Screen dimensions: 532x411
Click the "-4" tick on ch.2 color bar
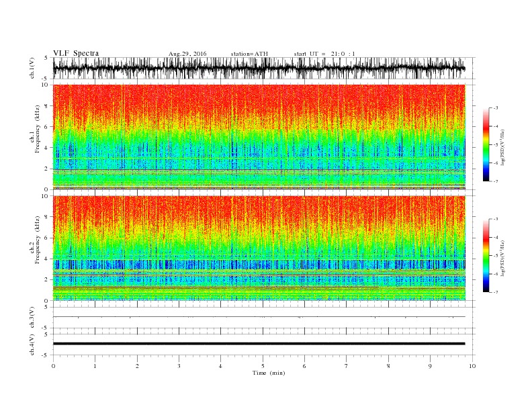[495, 237]
